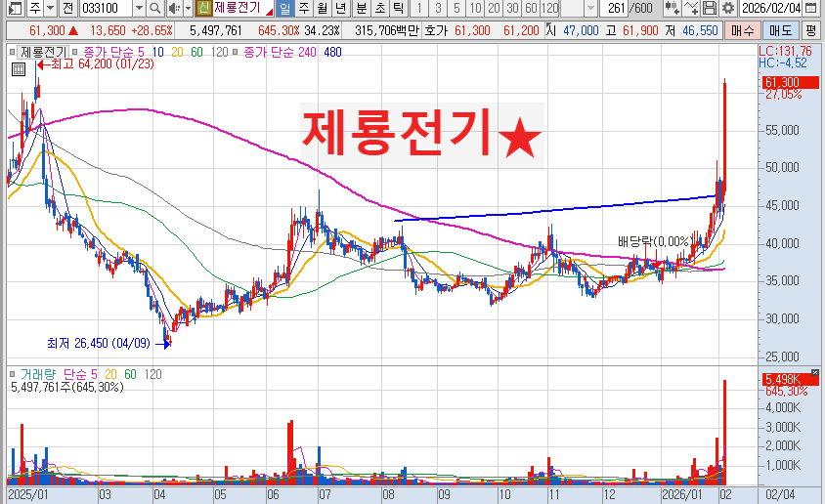
Task: Click the green 신 badge icon
Action: click(x=203, y=8)
